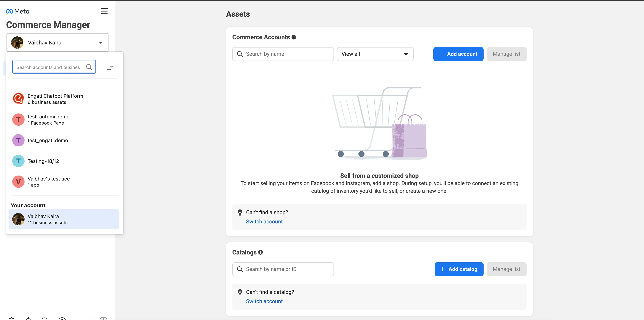Click Manage list in Commerce Accounts

507,54
